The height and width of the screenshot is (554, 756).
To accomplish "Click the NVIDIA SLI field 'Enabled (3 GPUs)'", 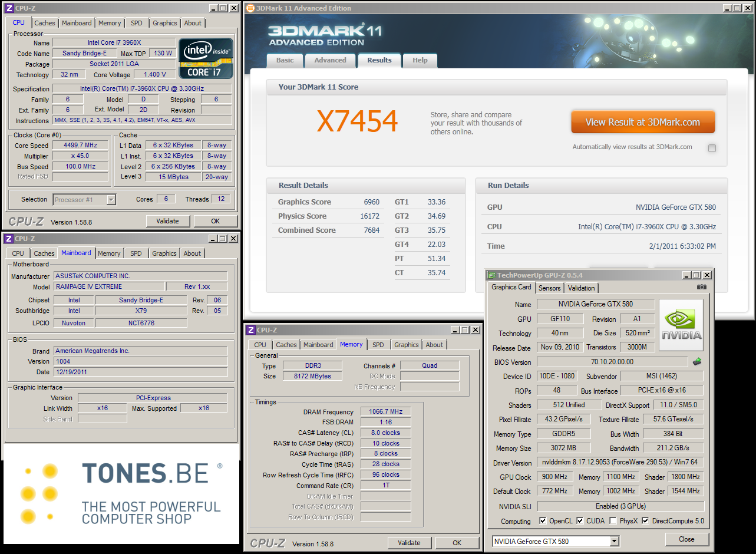I will (x=620, y=506).
